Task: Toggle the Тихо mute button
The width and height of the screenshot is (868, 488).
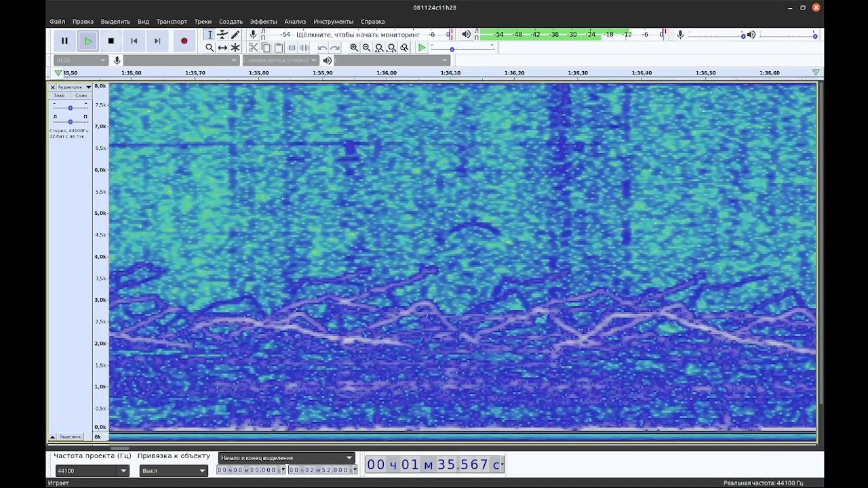Action: click(59, 96)
